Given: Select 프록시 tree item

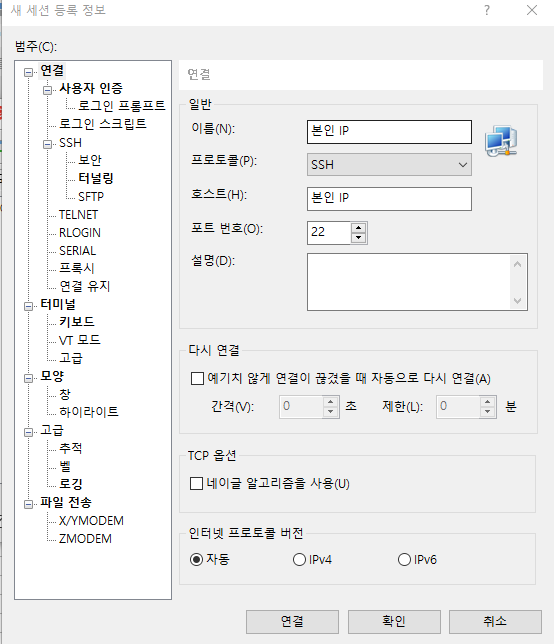Looking at the screenshot, I should pos(77,268).
